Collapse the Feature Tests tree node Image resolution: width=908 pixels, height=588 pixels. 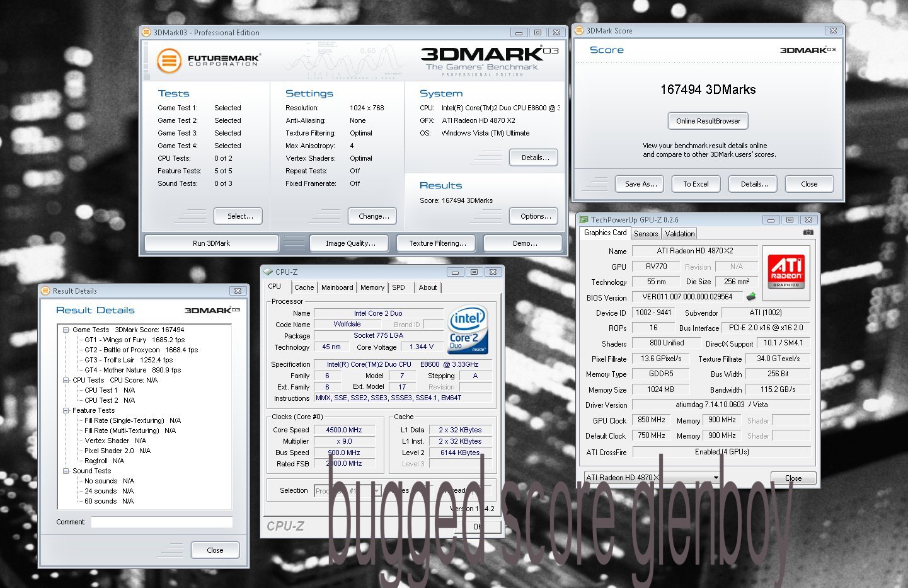(66, 410)
